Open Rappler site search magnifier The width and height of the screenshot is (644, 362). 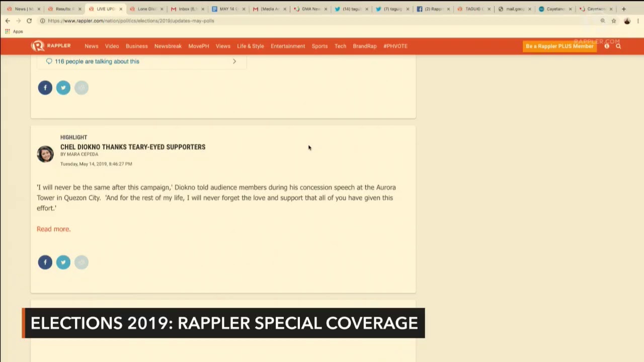[618, 46]
